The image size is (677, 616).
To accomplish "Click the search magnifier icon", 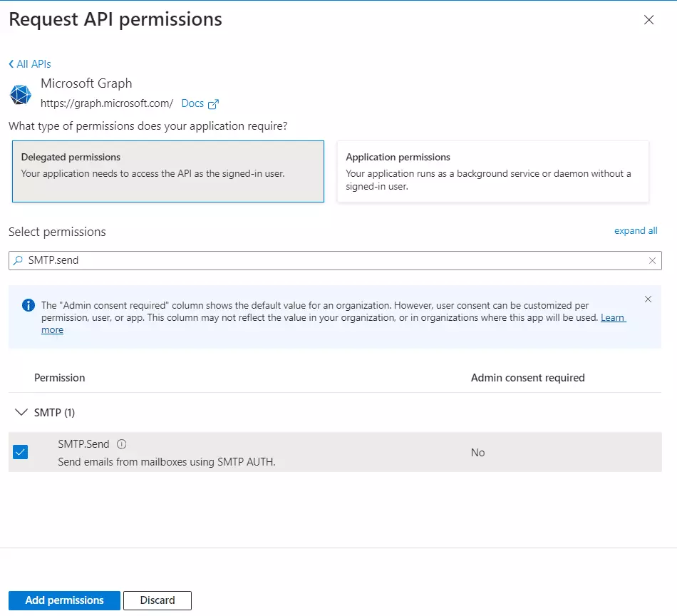I will coord(19,260).
